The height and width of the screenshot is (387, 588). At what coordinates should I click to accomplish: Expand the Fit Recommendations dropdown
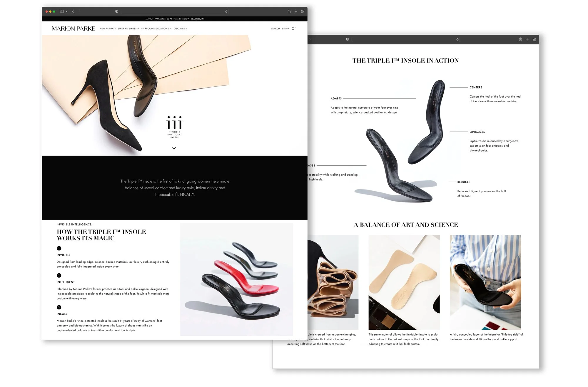tap(156, 29)
